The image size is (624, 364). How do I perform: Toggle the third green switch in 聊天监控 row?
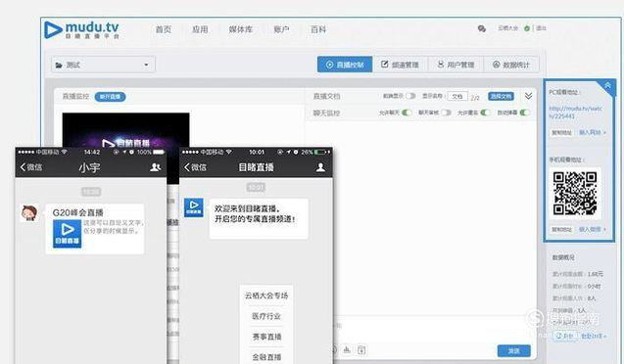pos(485,113)
